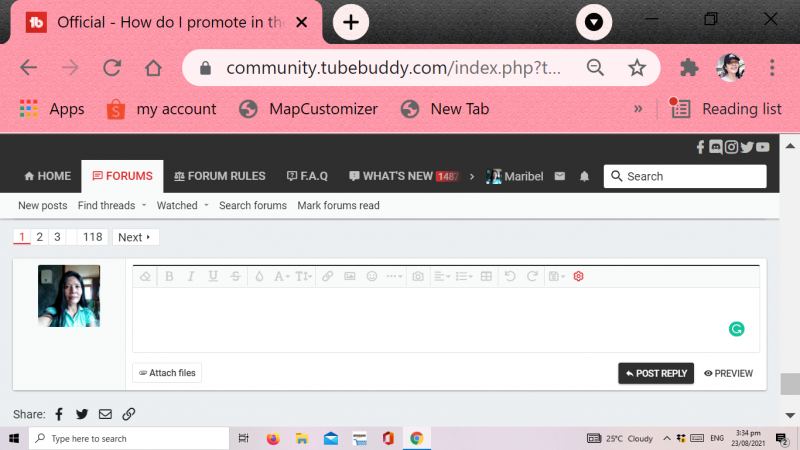Open the inbox envelope icon
The width and height of the screenshot is (800, 450).
pyautogui.click(x=560, y=176)
